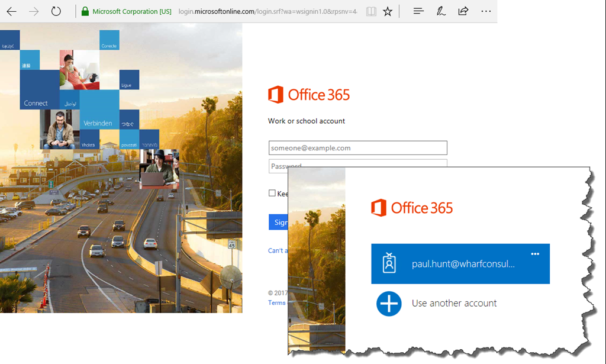Select the paul.hunt@wharfconsul... account tile
Viewport: 606px width, 364px height.
pyautogui.click(x=460, y=264)
